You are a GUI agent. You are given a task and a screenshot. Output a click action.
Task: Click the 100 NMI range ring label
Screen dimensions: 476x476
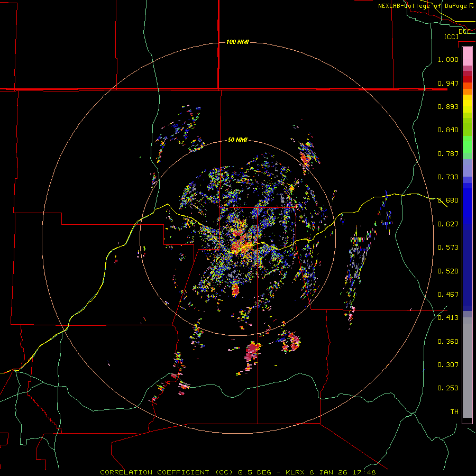point(237,42)
